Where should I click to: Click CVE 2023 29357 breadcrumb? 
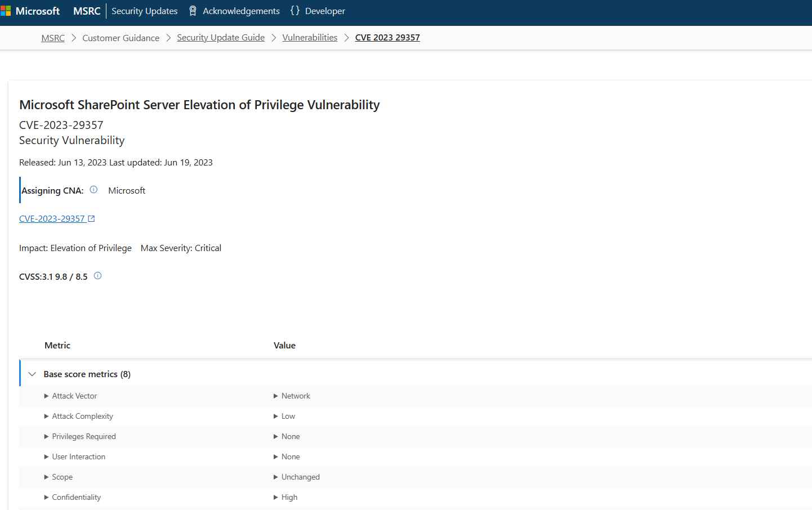coord(387,38)
